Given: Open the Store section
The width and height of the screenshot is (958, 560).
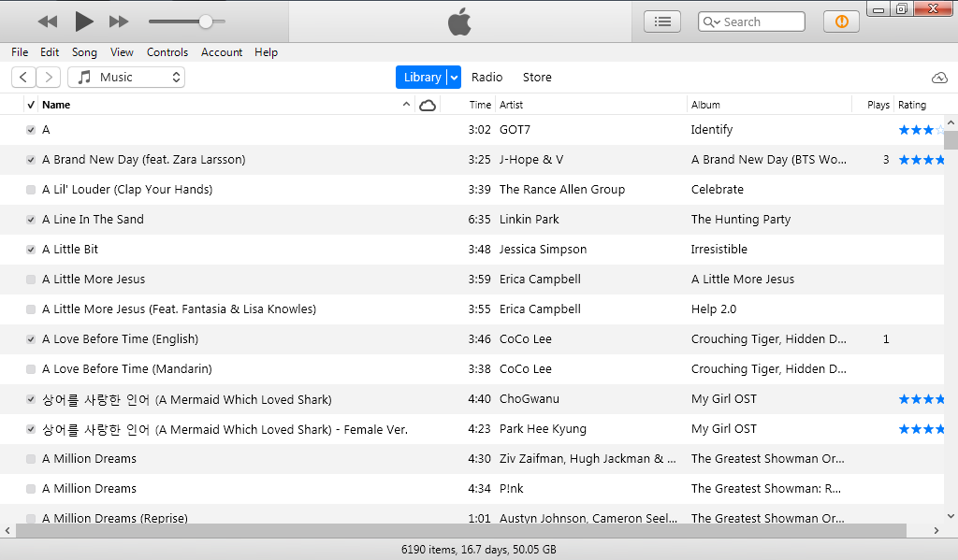Looking at the screenshot, I should [x=537, y=78].
